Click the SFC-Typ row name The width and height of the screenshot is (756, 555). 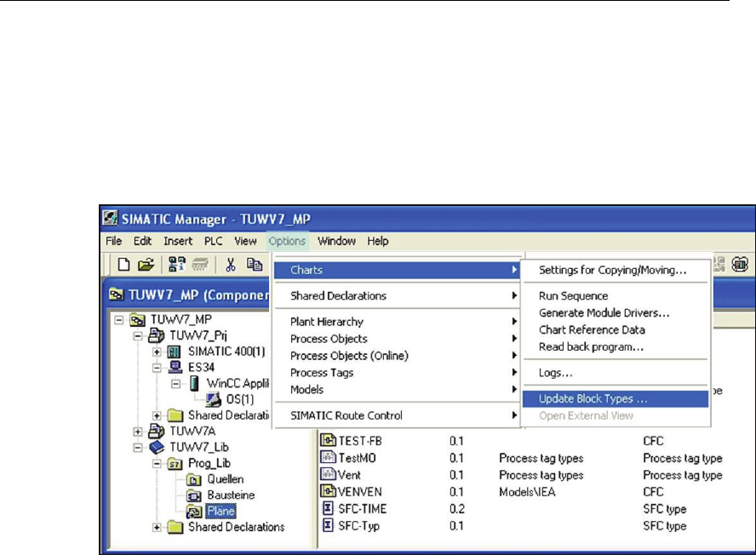click(x=358, y=525)
